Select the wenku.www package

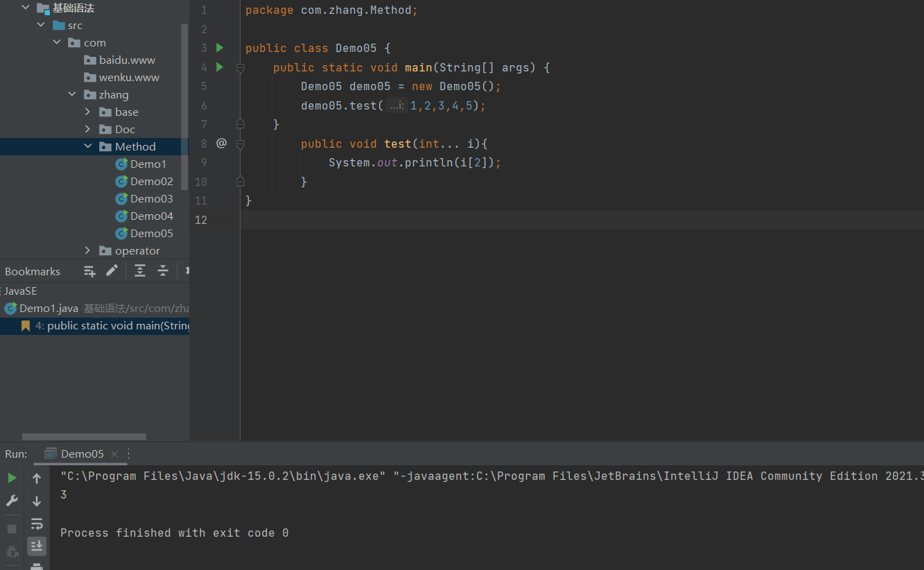(x=129, y=77)
